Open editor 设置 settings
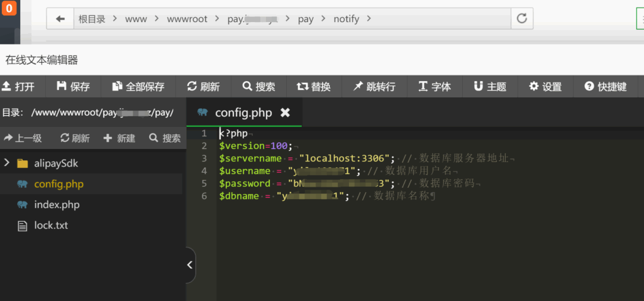This screenshot has height=301, width=644. pos(545,87)
